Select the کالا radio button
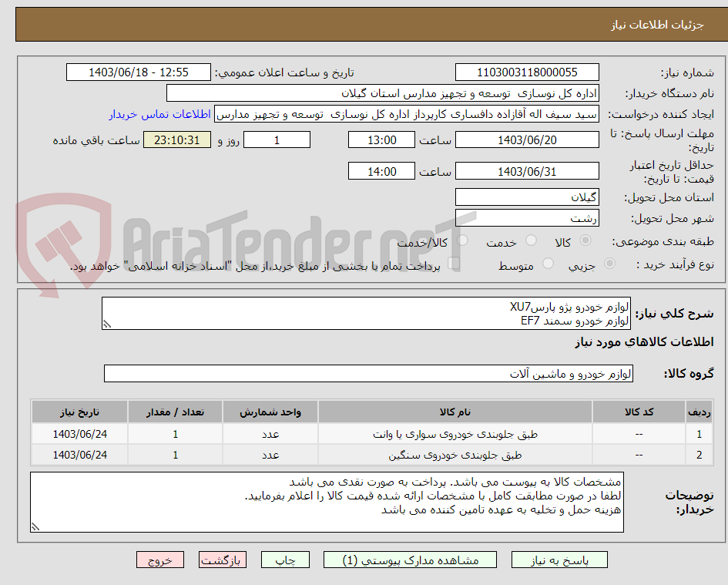Image resolution: width=728 pixels, height=585 pixels. click(585, 240)
